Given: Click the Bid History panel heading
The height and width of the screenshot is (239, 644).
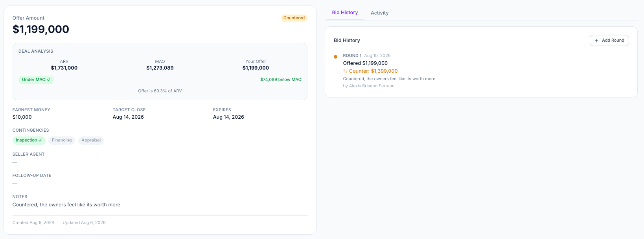Looking at the screenshot, I should [347, 40].
